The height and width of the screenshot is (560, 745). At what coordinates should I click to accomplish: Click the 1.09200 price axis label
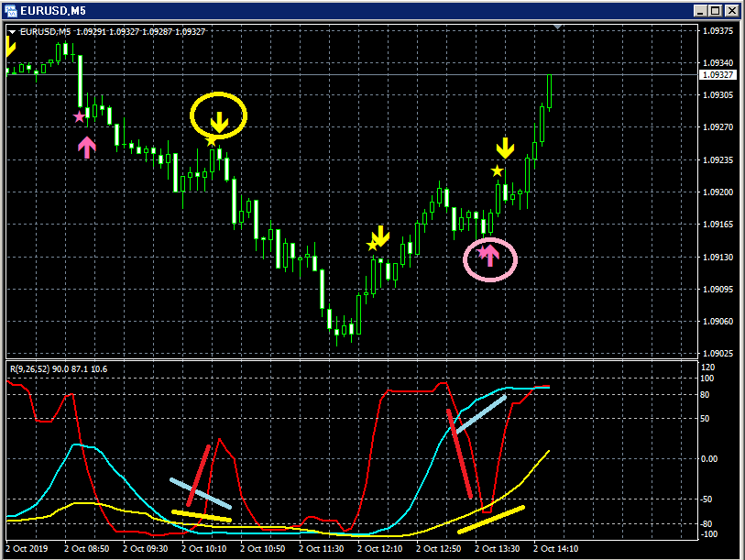[718, 192]
